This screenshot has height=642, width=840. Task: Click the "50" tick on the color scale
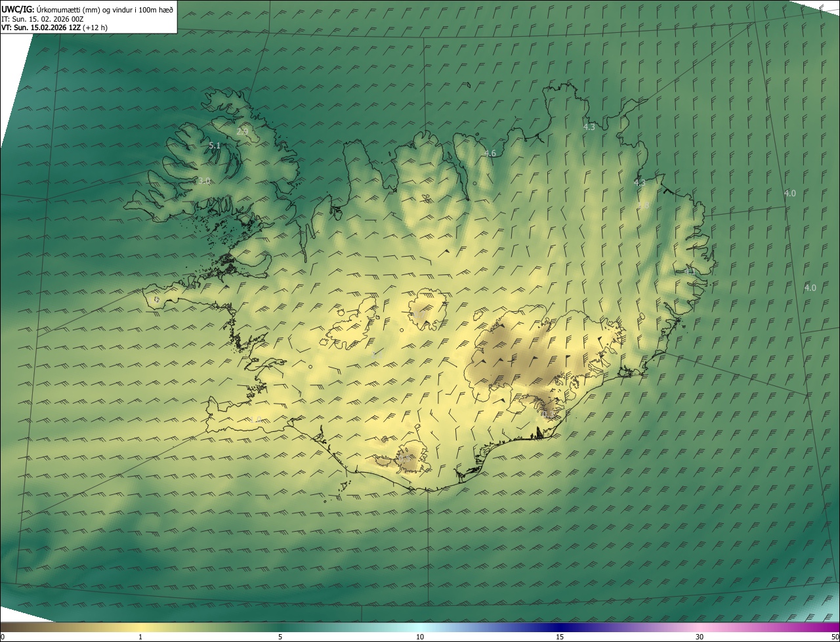click(835, 637)
